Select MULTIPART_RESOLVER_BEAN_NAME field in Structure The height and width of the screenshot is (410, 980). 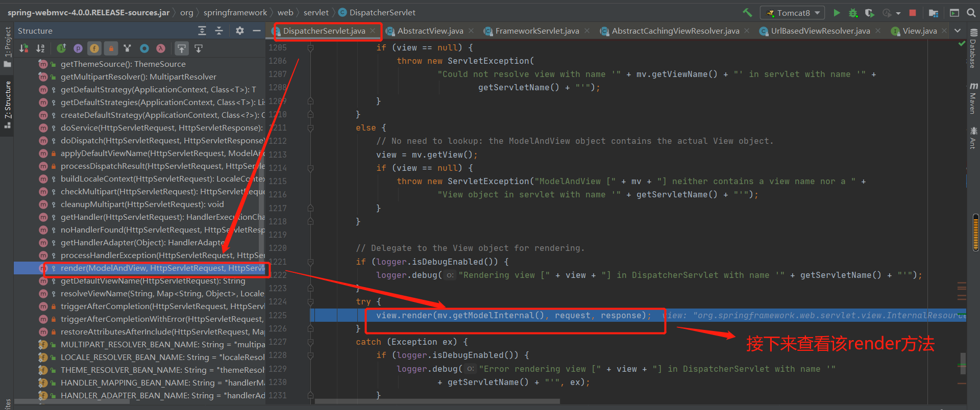point(139,345)
